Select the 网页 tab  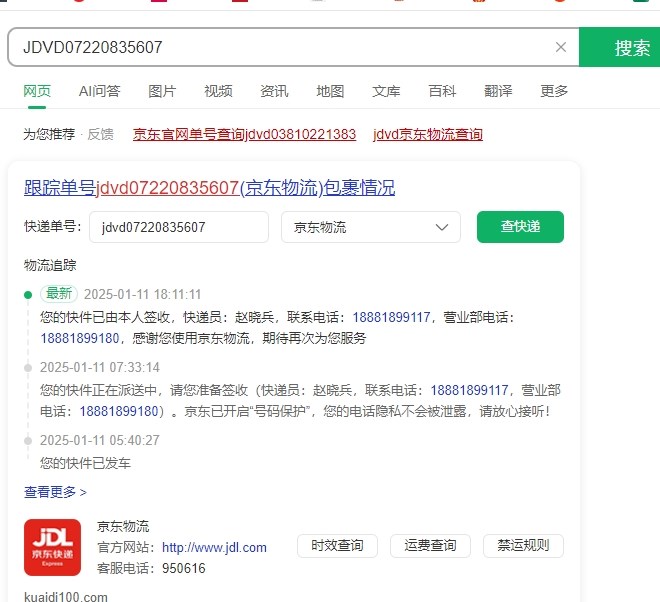[x=37, y=91]
